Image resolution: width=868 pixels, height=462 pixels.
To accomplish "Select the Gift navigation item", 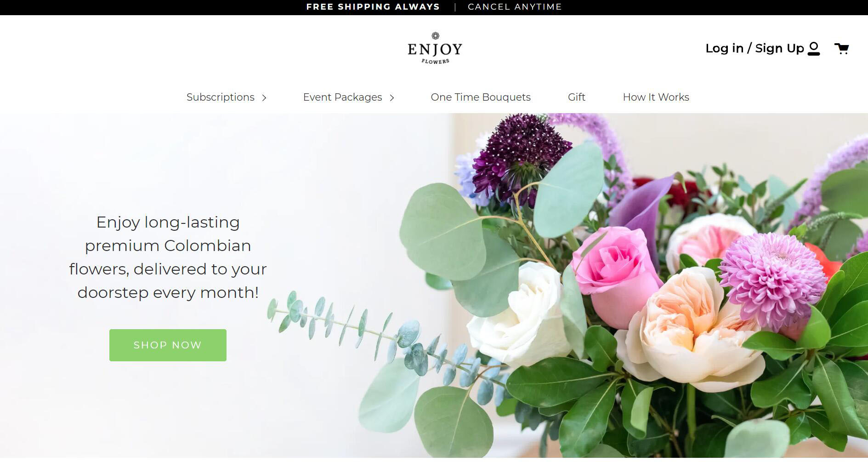I will (577, 97).
